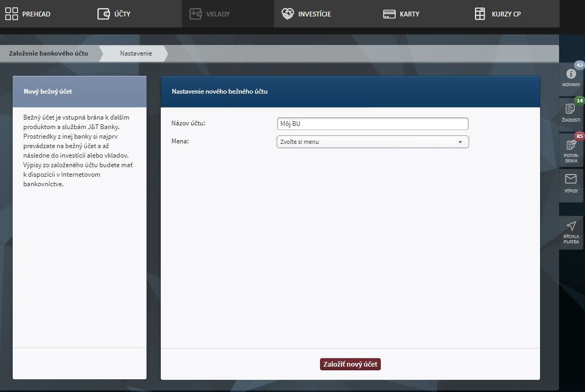The width and height of the screenshot is (585, 392).
Task: Click the Vklady deposit icon
Action: point(196,14)
